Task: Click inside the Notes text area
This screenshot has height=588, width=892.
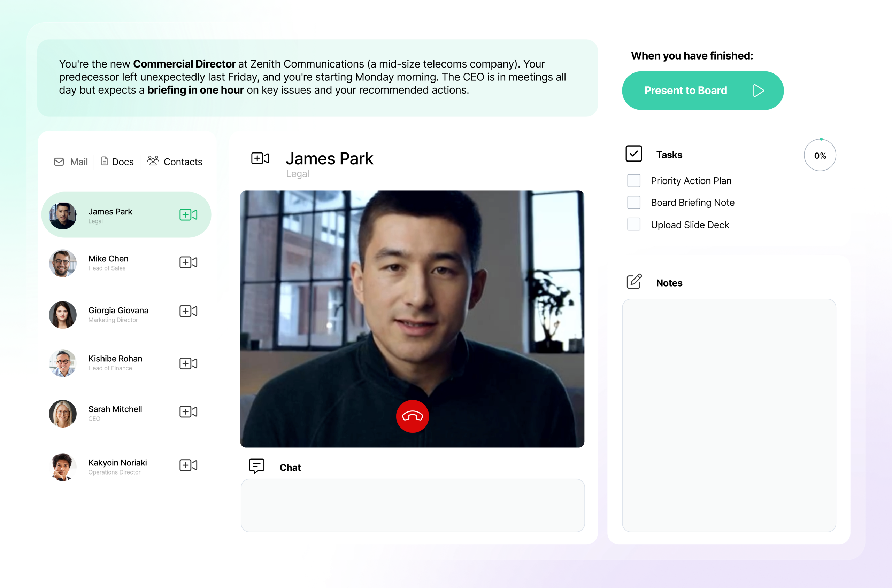Action: click(x=728, y=415)
